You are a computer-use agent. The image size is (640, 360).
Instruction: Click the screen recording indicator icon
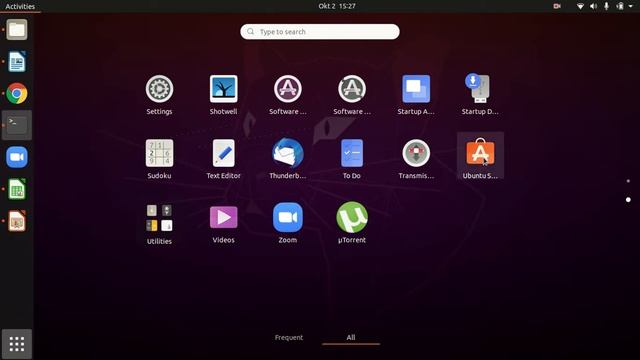557,6
